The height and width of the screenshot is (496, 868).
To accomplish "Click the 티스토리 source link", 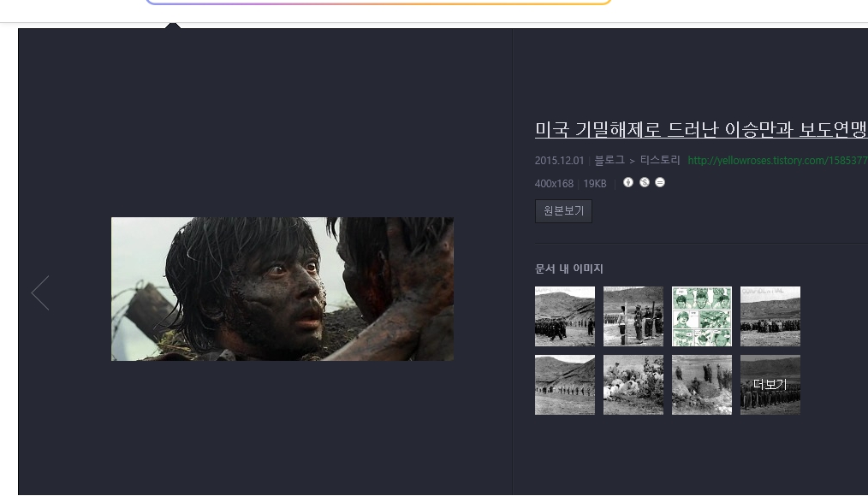I will click(660, 161).
